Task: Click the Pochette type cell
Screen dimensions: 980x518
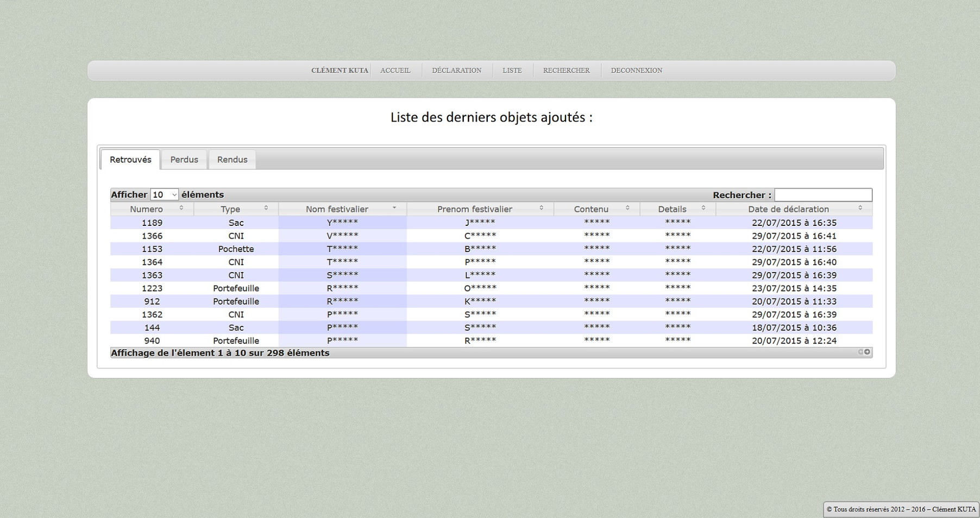Action: point(236,249)
